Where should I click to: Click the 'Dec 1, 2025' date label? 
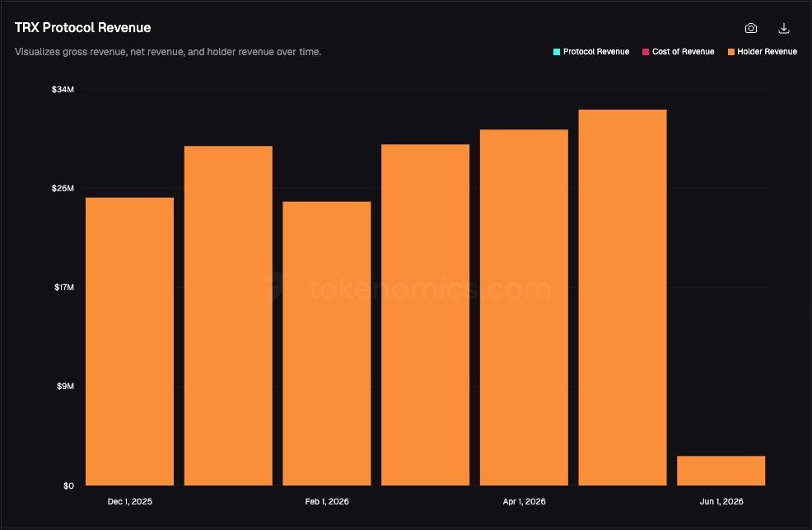click(x=130, y=501)
